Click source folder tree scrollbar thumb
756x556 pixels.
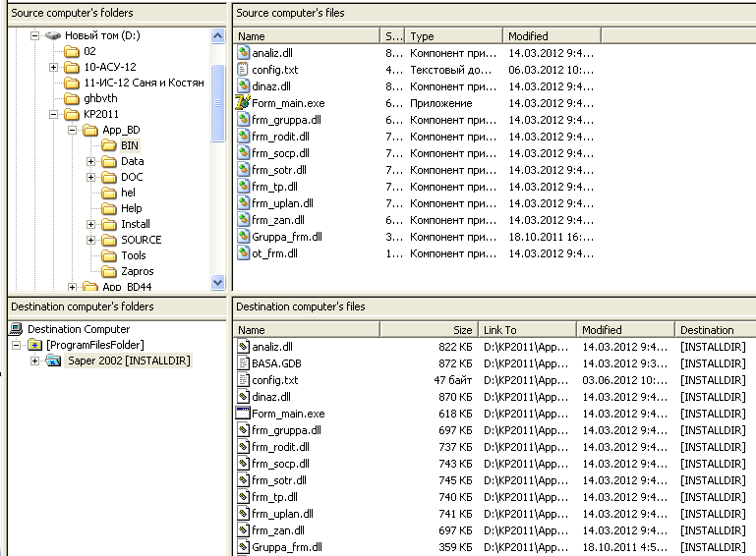point(218,103)
